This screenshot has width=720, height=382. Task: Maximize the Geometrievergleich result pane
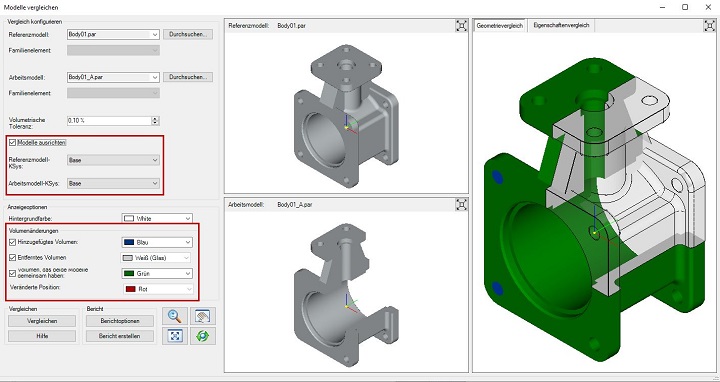tap(709, 26)
